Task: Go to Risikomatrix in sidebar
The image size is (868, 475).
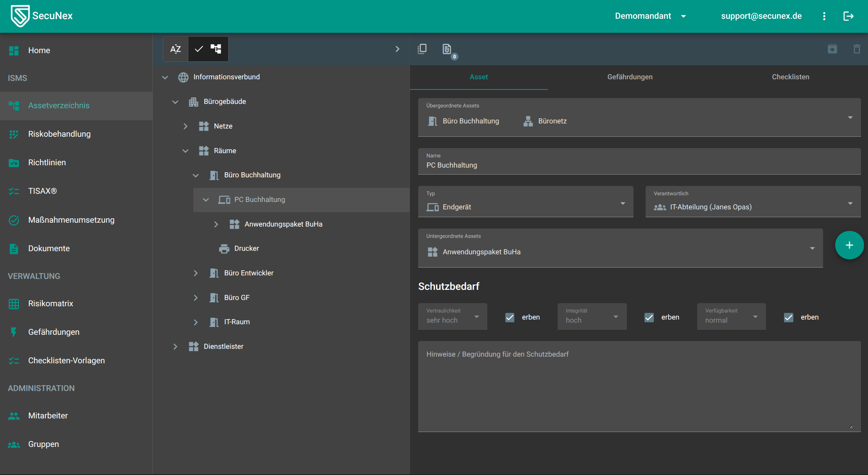Action: click(x=50, y=304)
